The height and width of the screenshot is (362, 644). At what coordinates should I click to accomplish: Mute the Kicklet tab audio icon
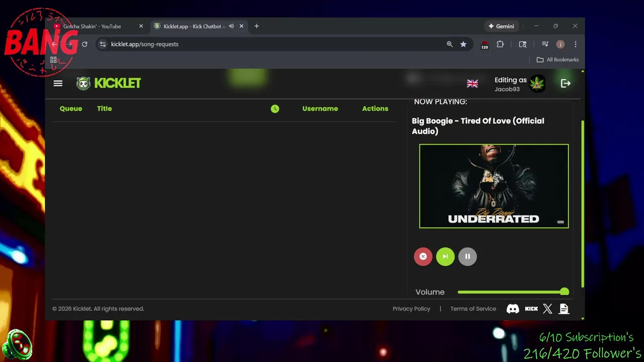tap(231, 26)
